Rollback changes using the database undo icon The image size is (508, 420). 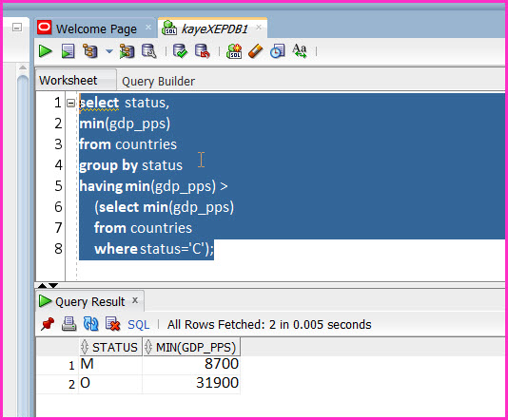(x=203, y=51)
